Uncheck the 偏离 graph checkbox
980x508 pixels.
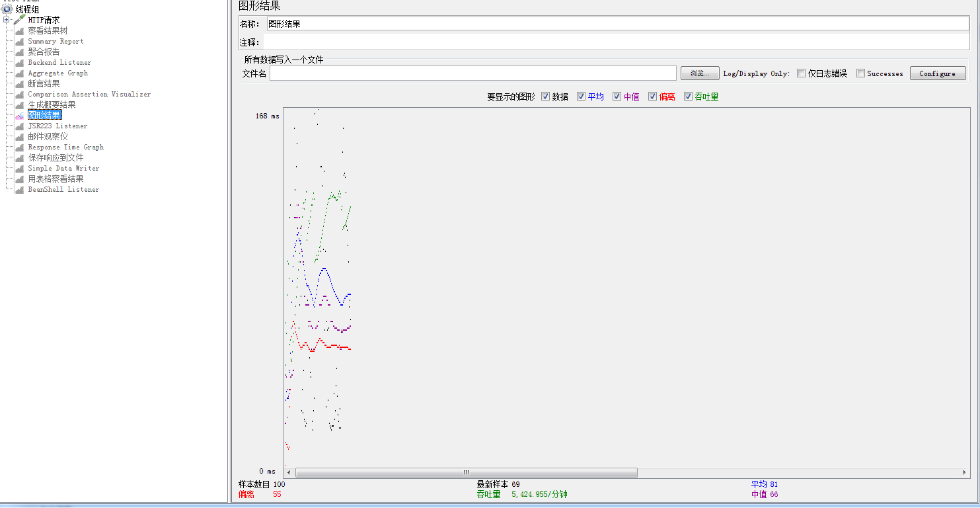point(652,97)
